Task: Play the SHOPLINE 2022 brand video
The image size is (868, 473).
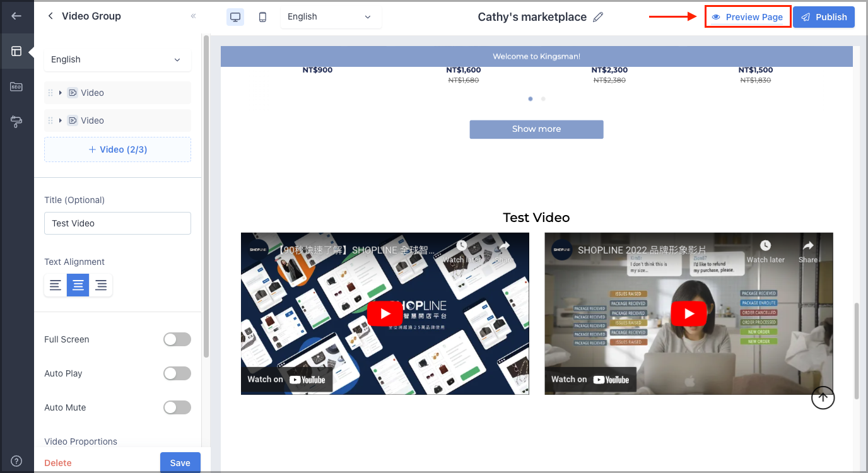Action: coord(689,314)
